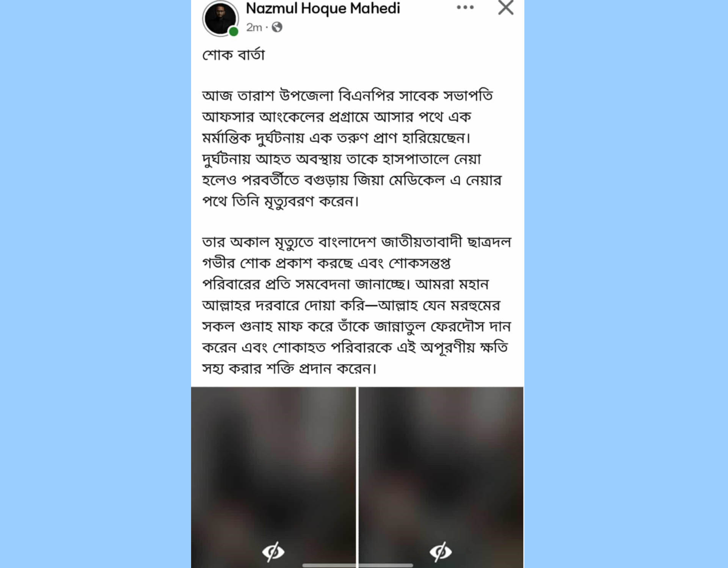Click the closing line সহ্য করার শক্তি প্রদান করেন
The width and height of the screenshot is (728, 568).
pyautogui.click(x=289, y=369)
